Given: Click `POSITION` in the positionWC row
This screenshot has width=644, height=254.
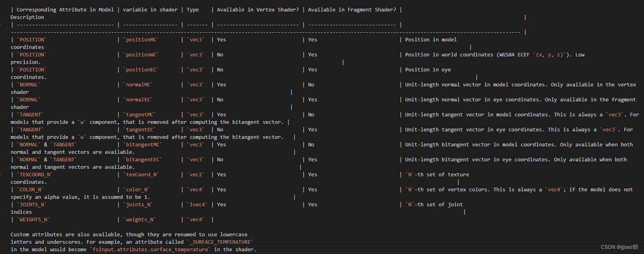Looking at the screenshot, I should (x=32, y=54).
